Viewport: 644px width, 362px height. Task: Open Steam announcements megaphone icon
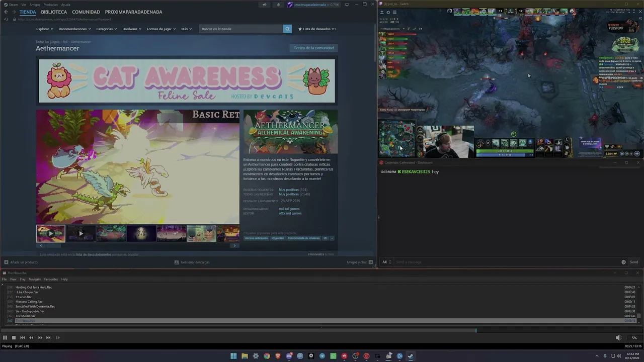click(x=264, y=5)
